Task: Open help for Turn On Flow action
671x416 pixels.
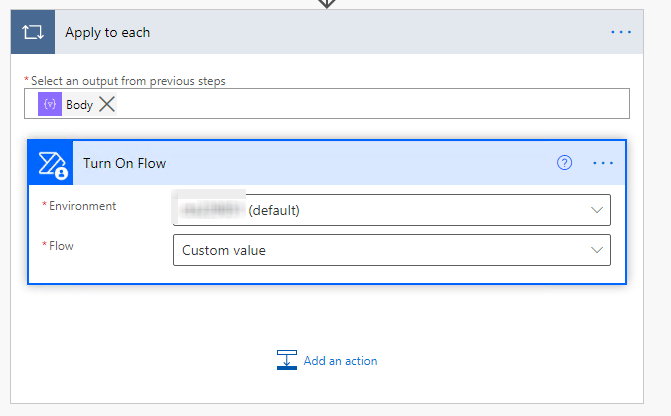Action: (x=564, y=163)
